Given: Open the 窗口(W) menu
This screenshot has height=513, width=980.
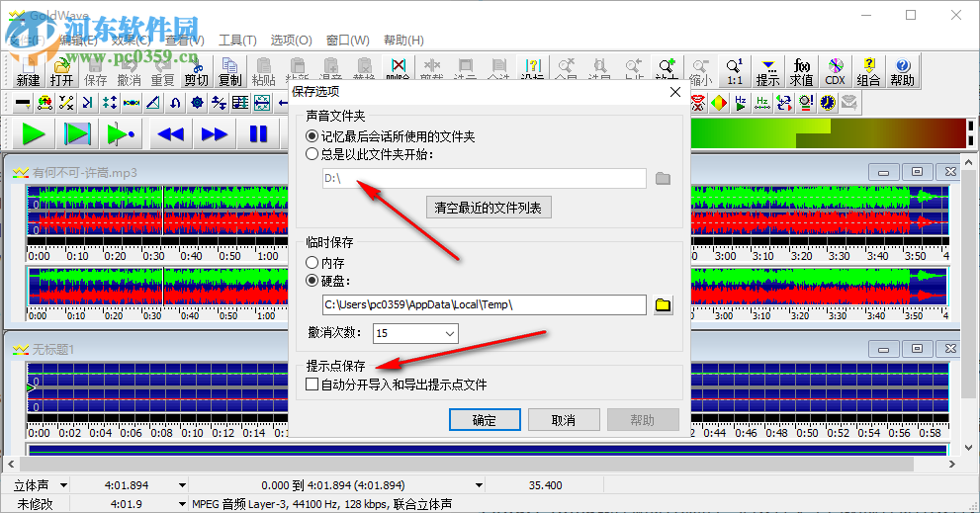Looking at the screenshot, I should pos(347,40).
